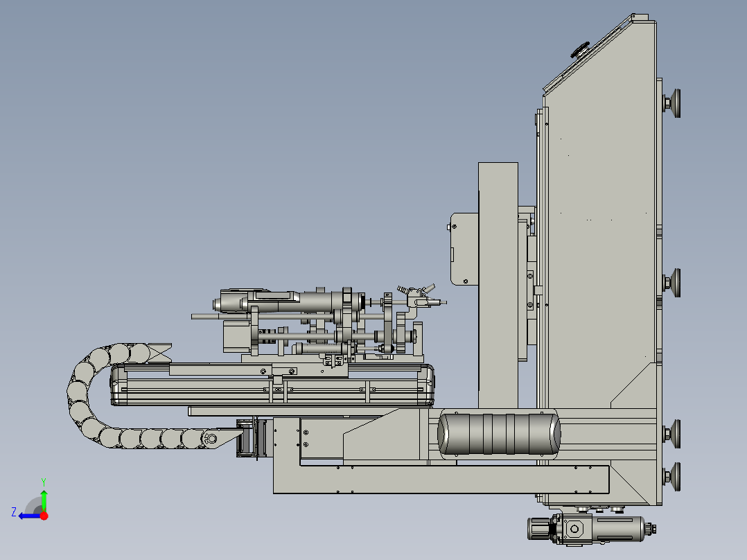
Task: Select the topmost leveling foot on cabinet
Action: coord(672,103)
